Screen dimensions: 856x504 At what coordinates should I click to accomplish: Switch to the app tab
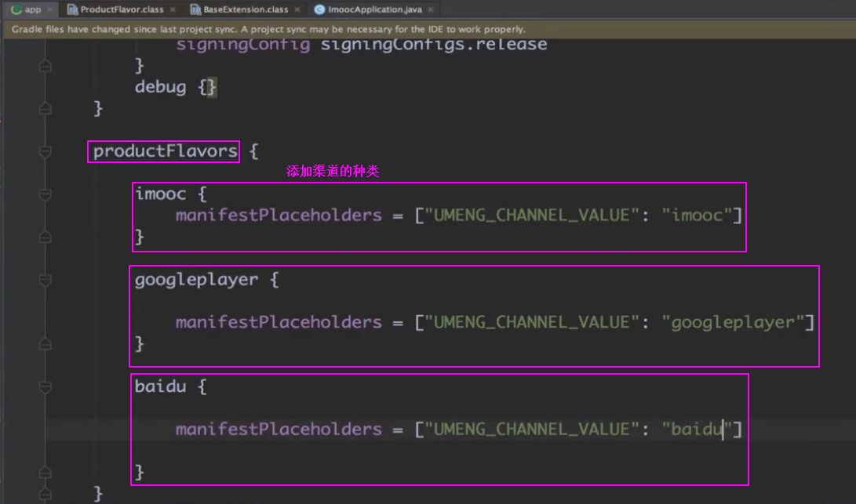click(31, 9)
